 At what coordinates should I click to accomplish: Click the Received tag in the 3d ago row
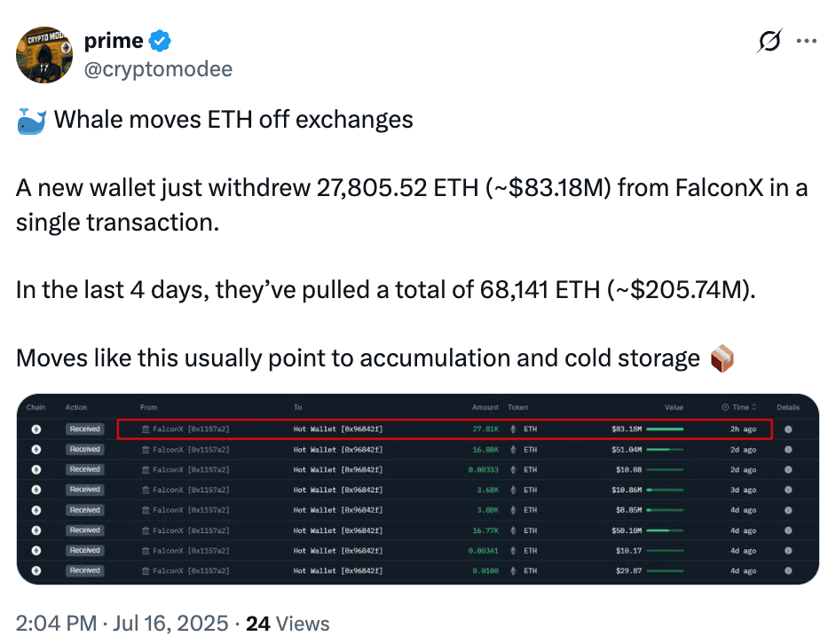[85, 490]
